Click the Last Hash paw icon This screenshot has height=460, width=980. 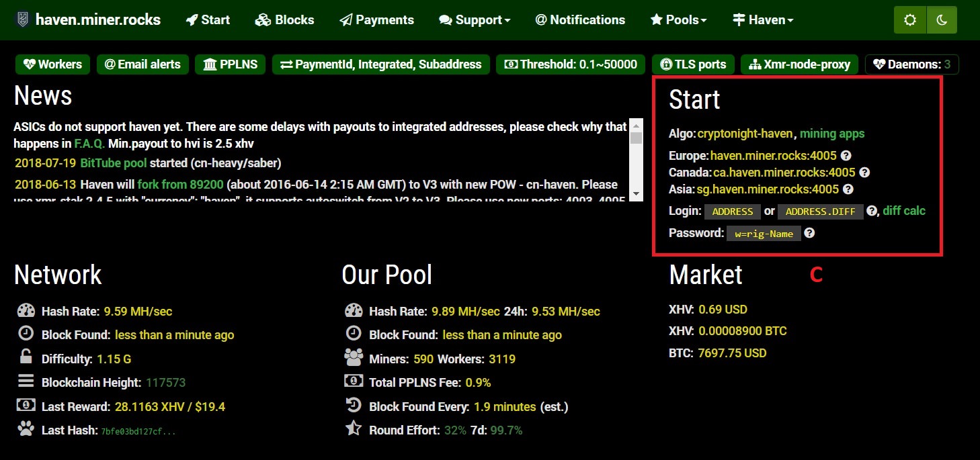pos(26,428)
